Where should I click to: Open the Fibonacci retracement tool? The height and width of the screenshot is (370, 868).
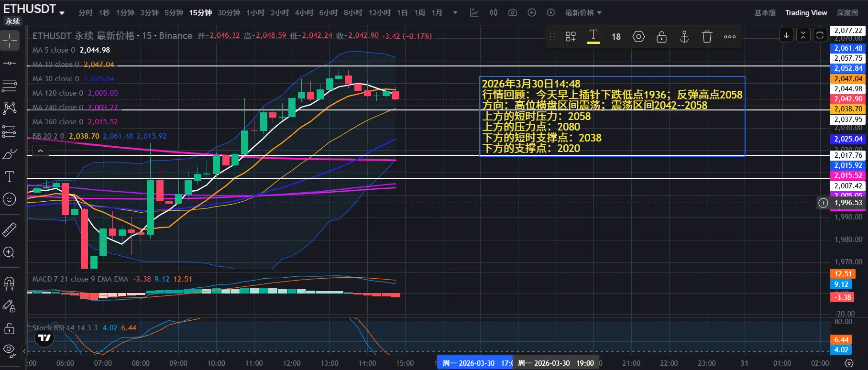(10, 86)
